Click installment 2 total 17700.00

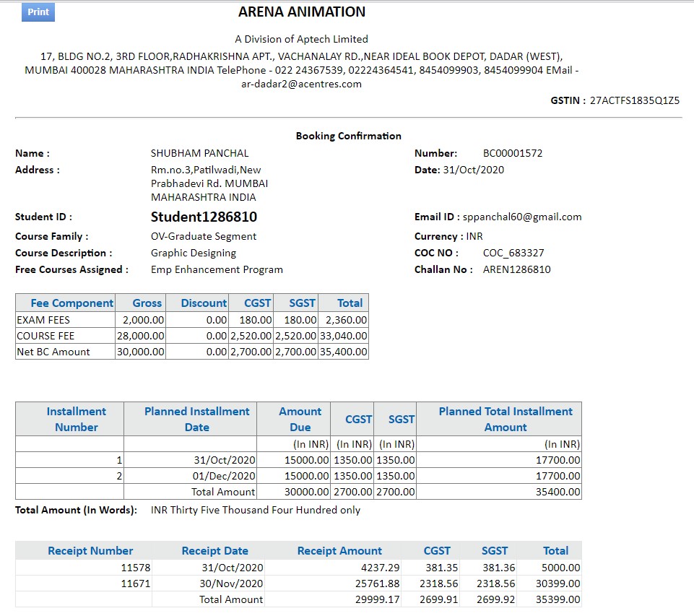[558, 476]
